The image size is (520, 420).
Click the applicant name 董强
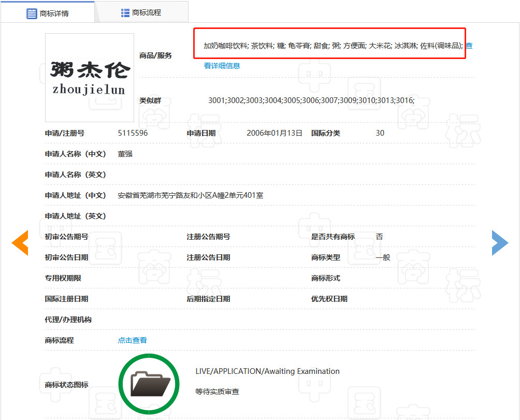pyautogui.click(x=124, y=154)
